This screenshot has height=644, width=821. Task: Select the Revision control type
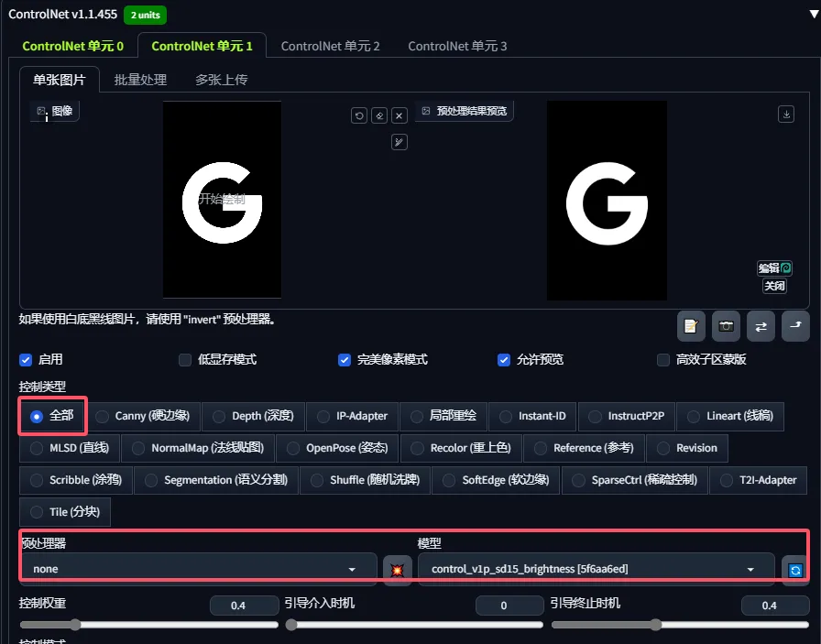[687, 448]
